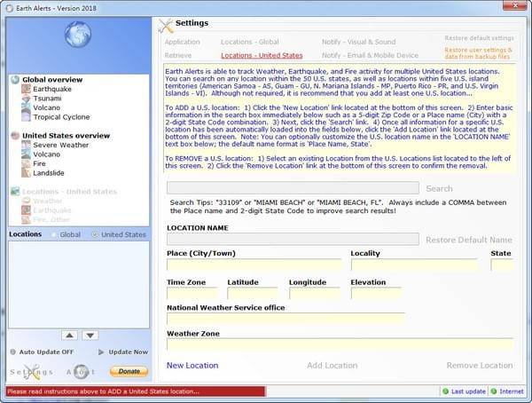Image resolution: width=532 pixels, height=403 pixels.
Task: Click the New Location link
Action: [x=192, y=365]
